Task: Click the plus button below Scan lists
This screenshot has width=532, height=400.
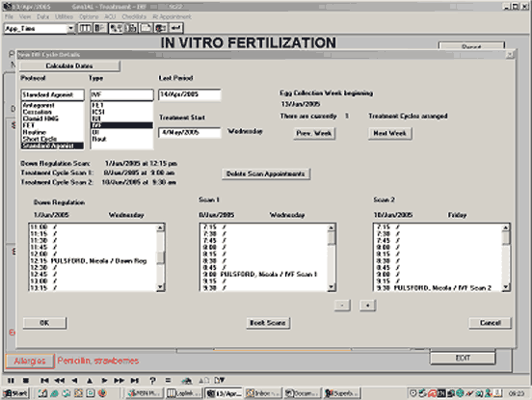Action: (x=367, y=306)
